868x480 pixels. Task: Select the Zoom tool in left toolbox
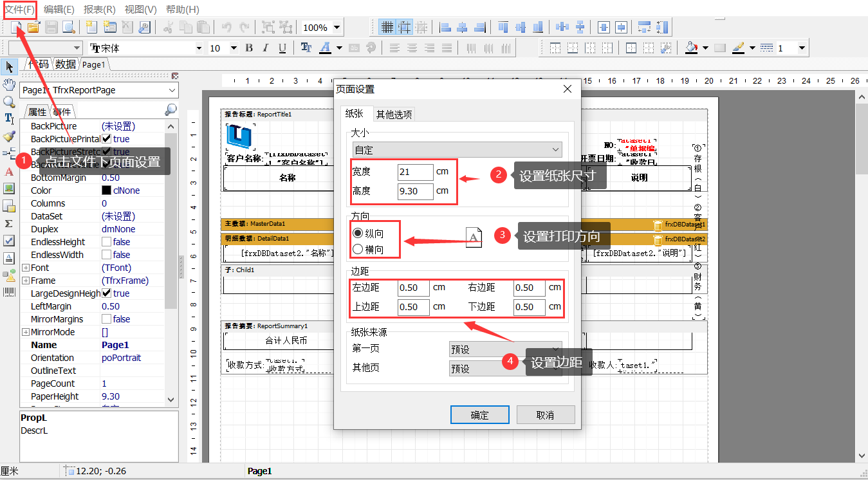click(9, 102)
